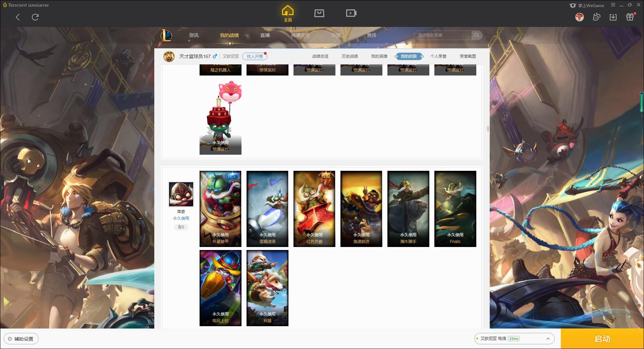Open the store bag icon in top bar
This screenshot has width=644, height=349.
319,13
